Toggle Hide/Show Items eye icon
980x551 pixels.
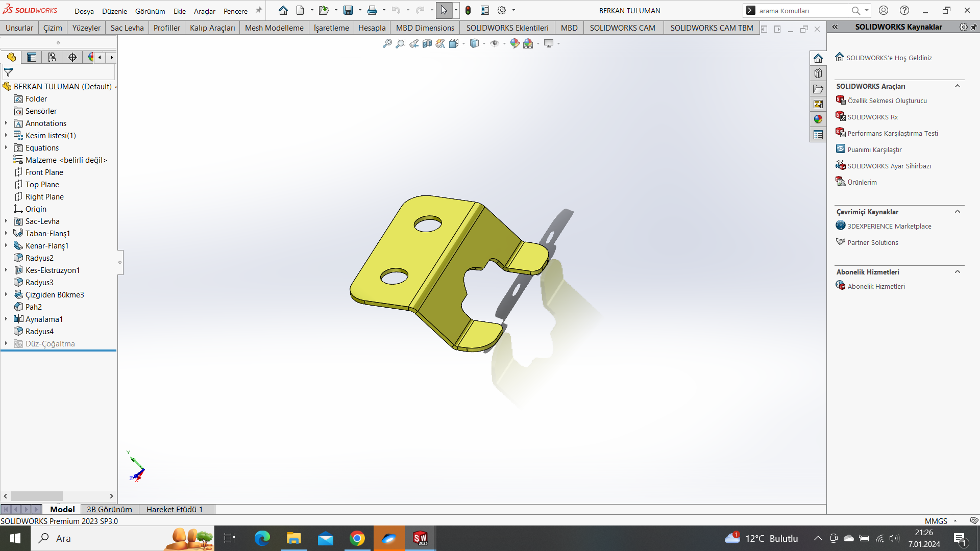click(494, 44)
